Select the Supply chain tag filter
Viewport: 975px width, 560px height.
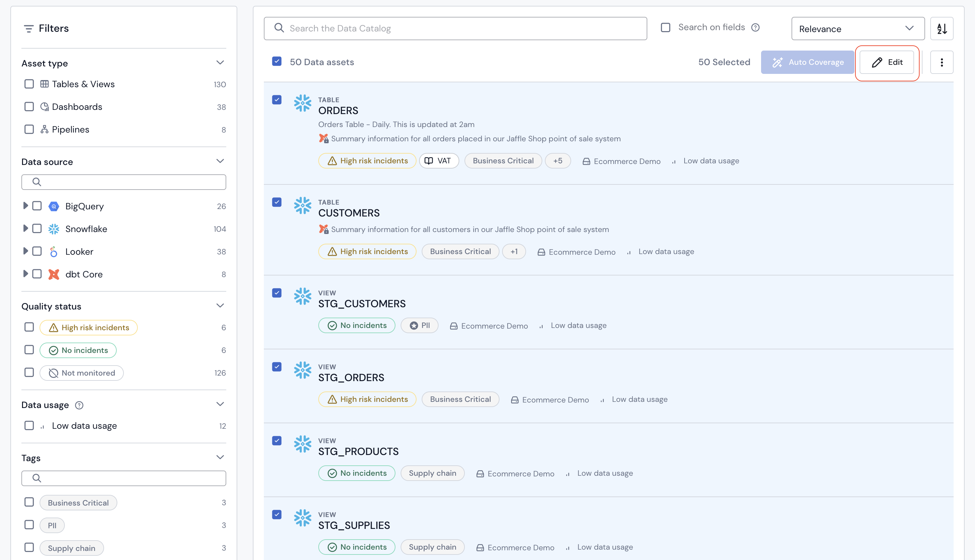click(29, 547)
